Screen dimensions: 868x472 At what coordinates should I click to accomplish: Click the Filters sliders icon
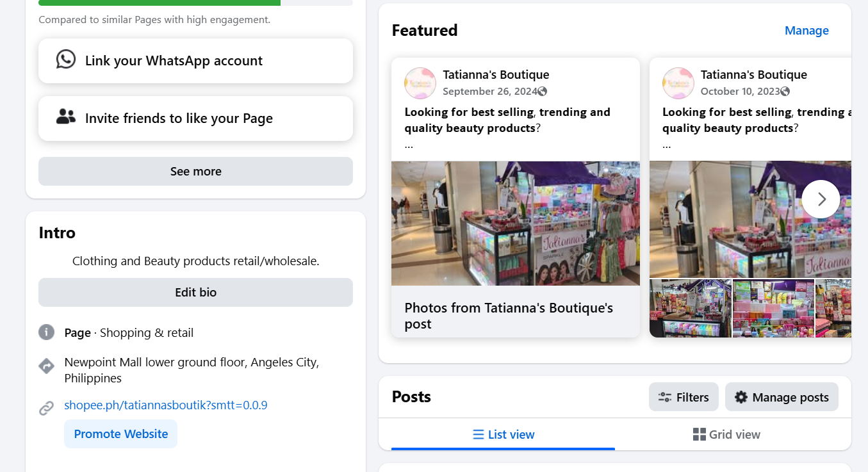(665, 398)
